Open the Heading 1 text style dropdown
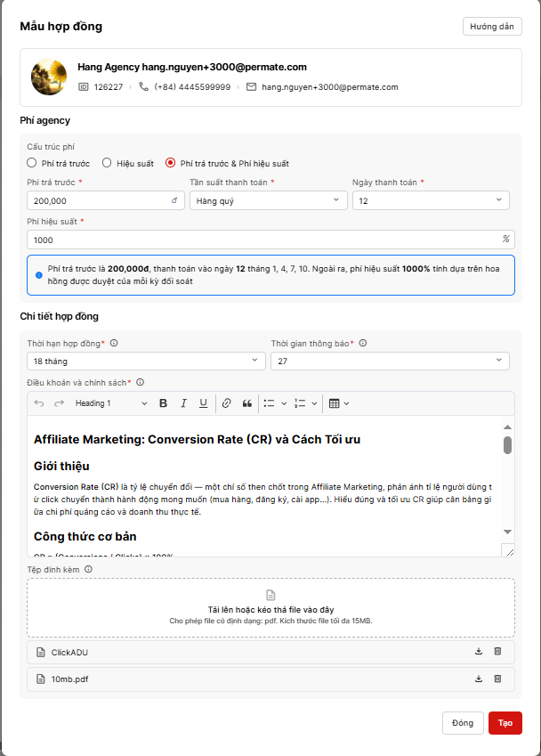541x756 pixels. (110, 403)
